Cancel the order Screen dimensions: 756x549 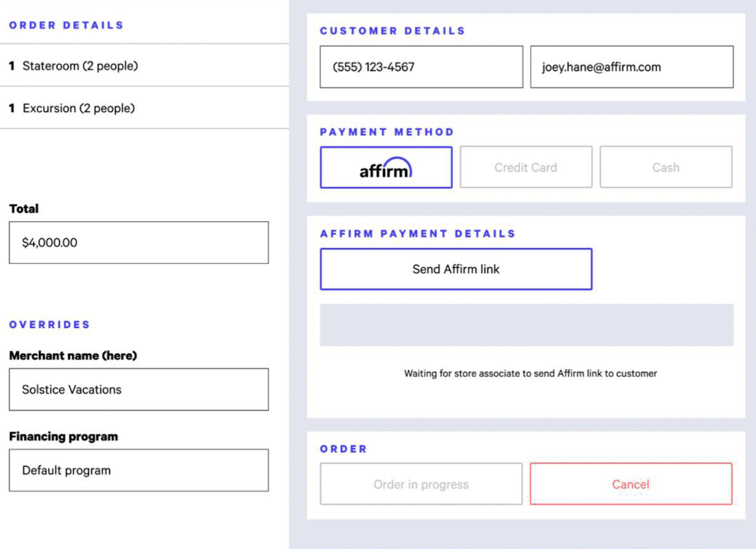[631, 484]
